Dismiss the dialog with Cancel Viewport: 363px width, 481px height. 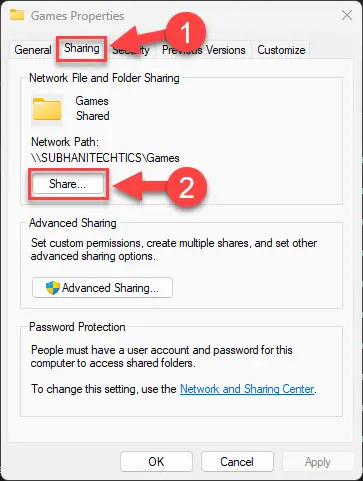pyautogui.click(x=237, y=462)
